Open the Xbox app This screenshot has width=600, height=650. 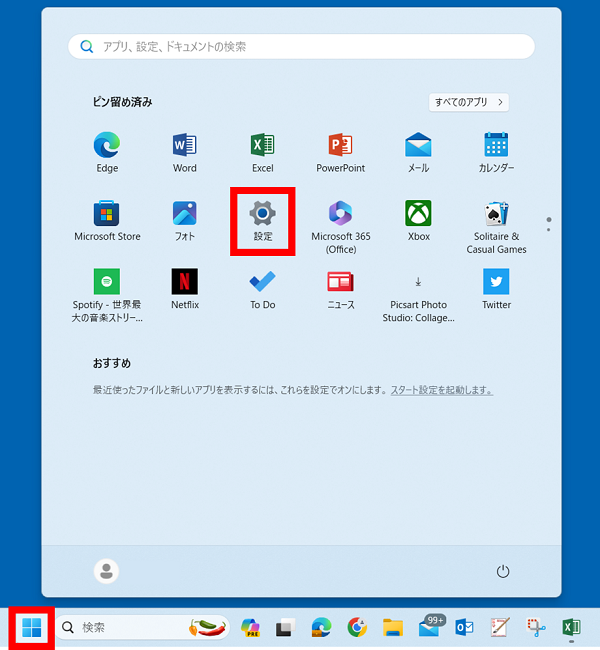[418, 221]
